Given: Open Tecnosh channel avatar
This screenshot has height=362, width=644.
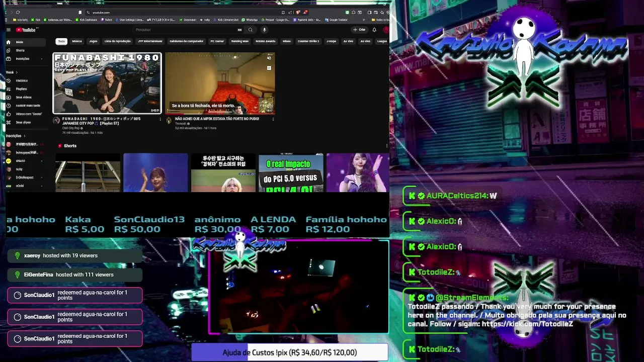Looking at the screenshot, I should pos(169,121).
